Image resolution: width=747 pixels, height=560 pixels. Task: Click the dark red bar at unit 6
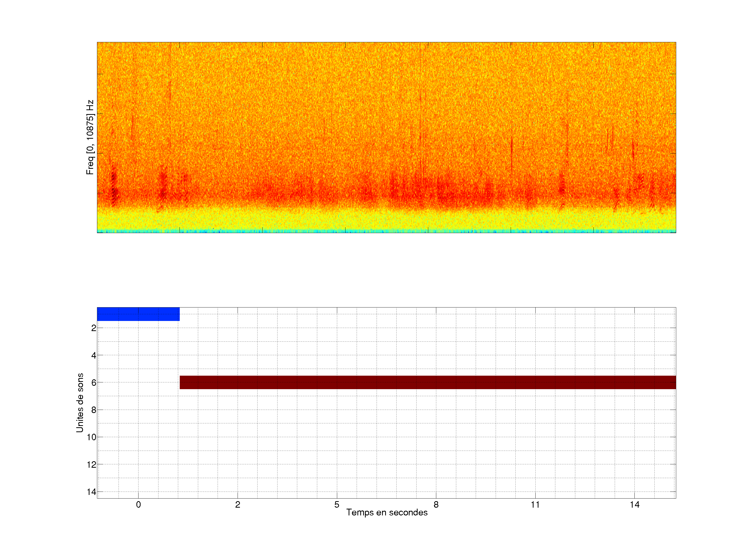427,382
